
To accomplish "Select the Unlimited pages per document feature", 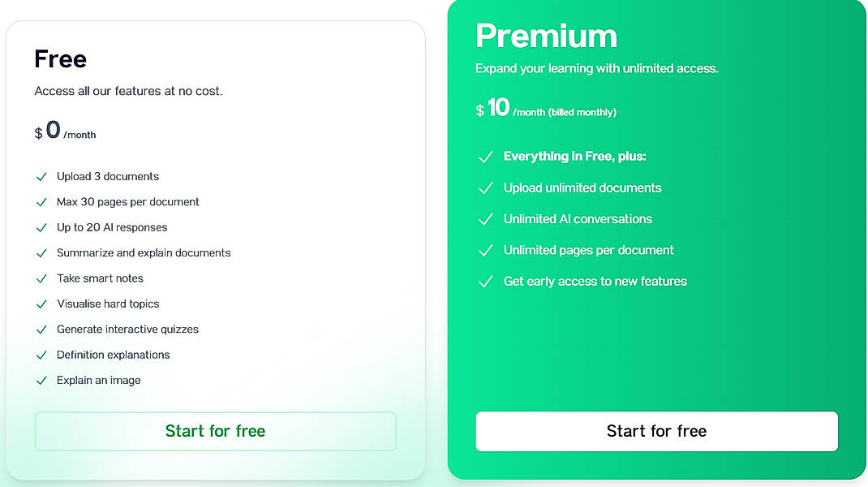I will tap(587, 250).
